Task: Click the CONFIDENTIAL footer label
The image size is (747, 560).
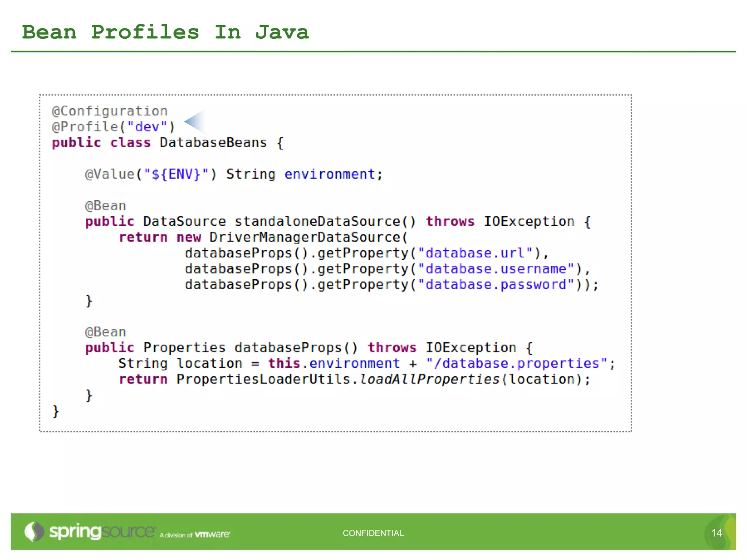Action: point(373,533)
